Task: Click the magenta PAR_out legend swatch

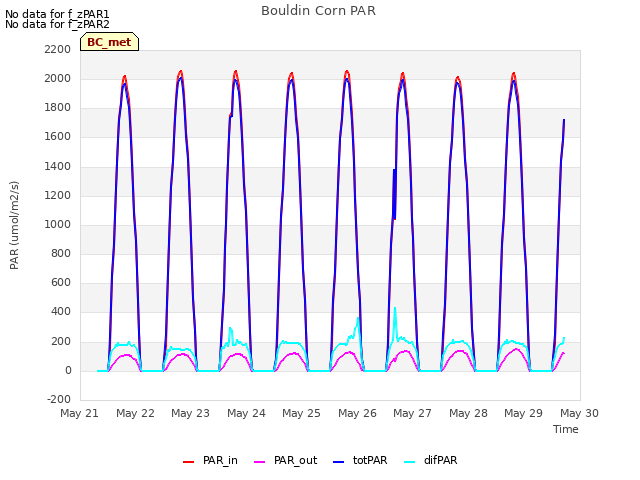Action: click(x=259, y=461)
